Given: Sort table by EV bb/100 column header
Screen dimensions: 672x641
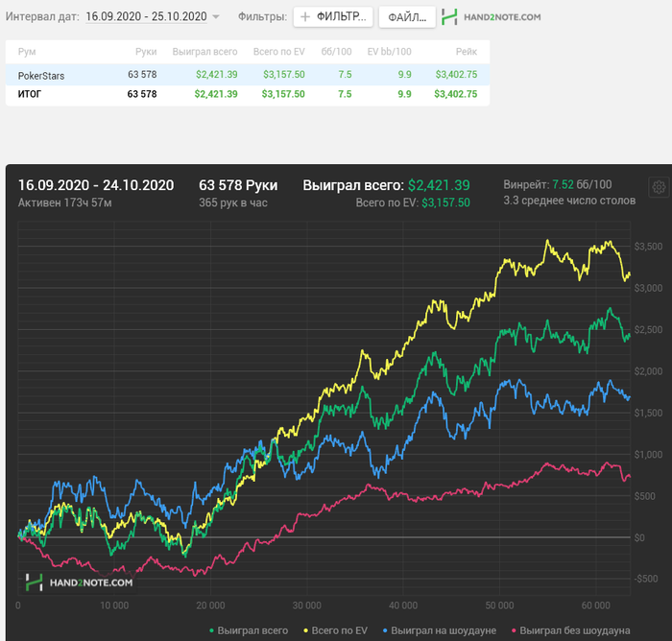Looking at the screenshot, I should pyautogui.click(x=389, y=52).
